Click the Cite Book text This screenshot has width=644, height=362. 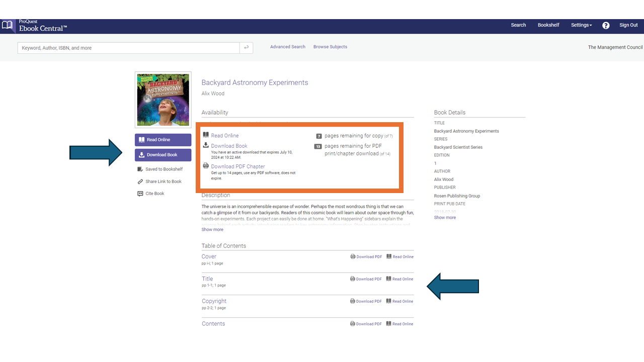pos(155,194)
